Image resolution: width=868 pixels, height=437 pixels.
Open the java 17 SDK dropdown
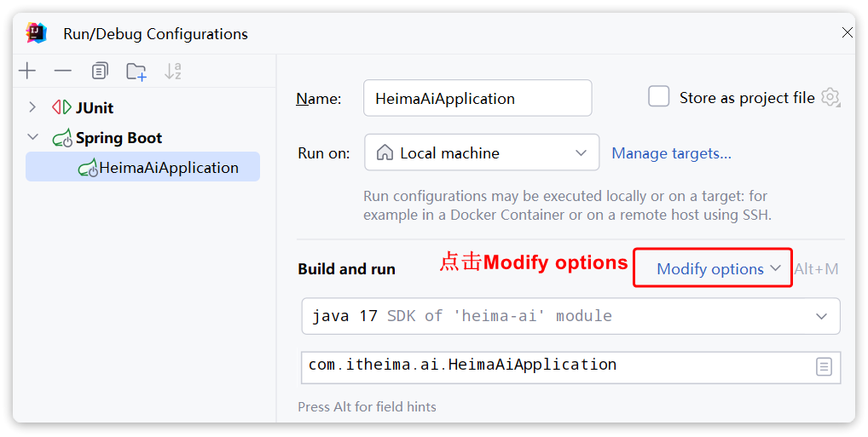570,316
